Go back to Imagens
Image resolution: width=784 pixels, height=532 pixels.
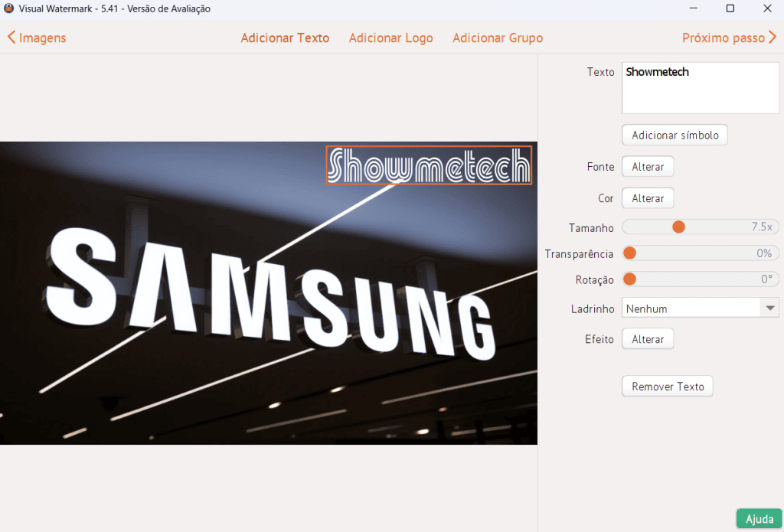37,38
